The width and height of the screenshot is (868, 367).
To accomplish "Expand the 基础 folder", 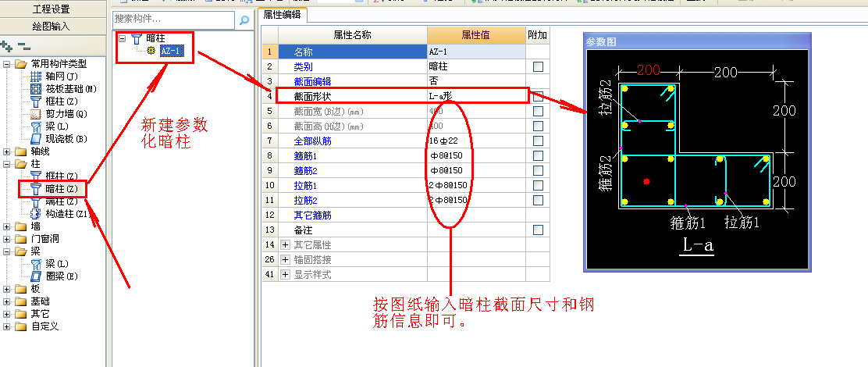I will tap(7, 301).
